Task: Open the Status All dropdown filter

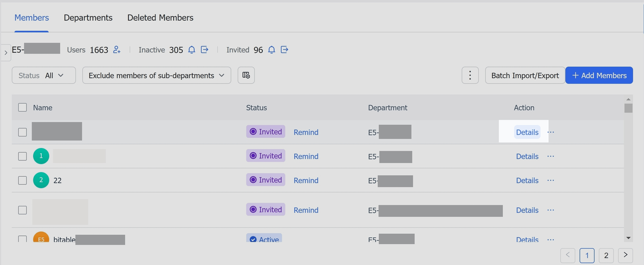Action: tap(44, 76)
